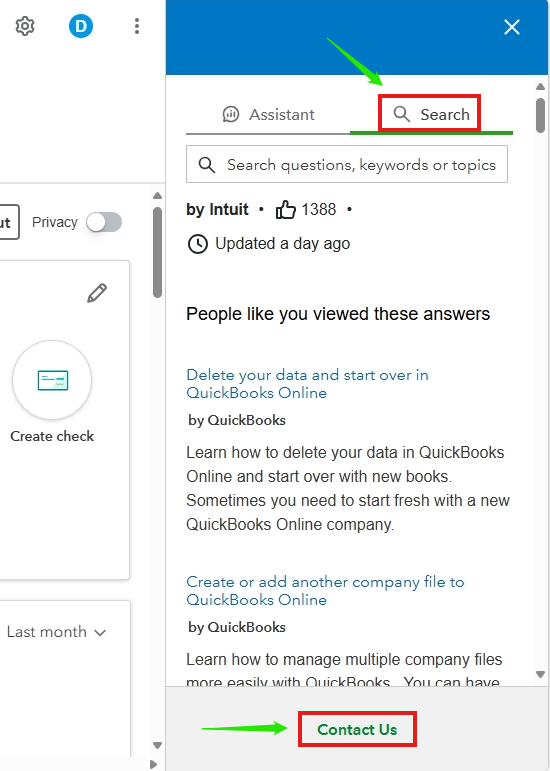This screenshot has width=550, height=771.
Task: Click the magnifier icon in search field
Action: pyautogui.click(x=207, y=165)
